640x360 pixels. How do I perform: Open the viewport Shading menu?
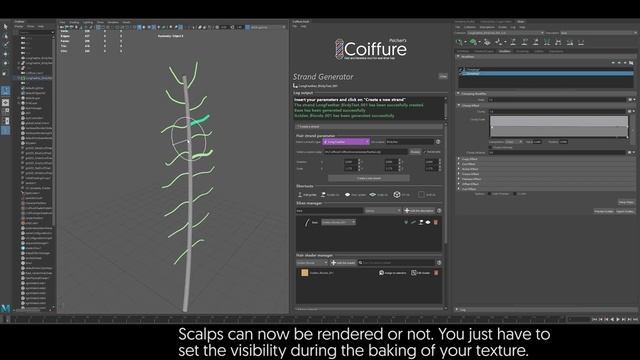tap(74, 22)
